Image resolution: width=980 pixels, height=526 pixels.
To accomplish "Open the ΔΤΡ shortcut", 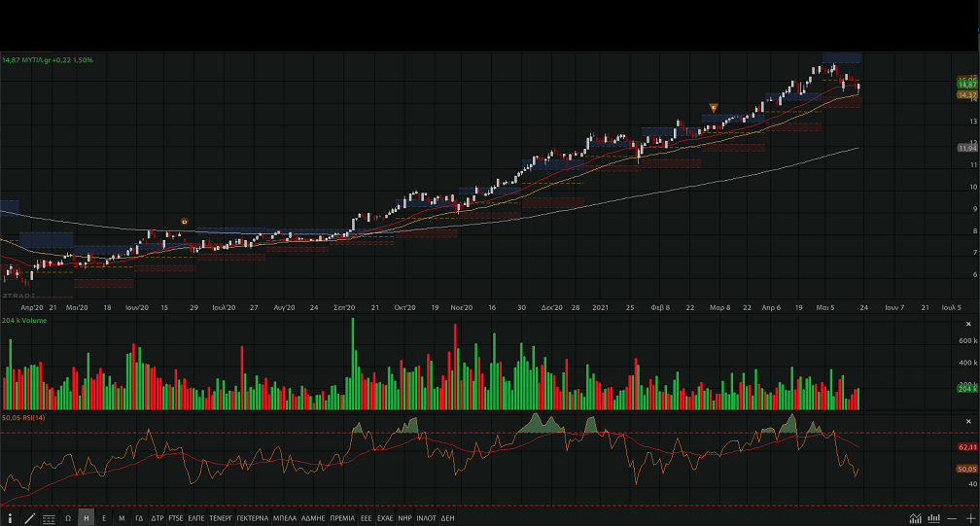I will (157, 518).
